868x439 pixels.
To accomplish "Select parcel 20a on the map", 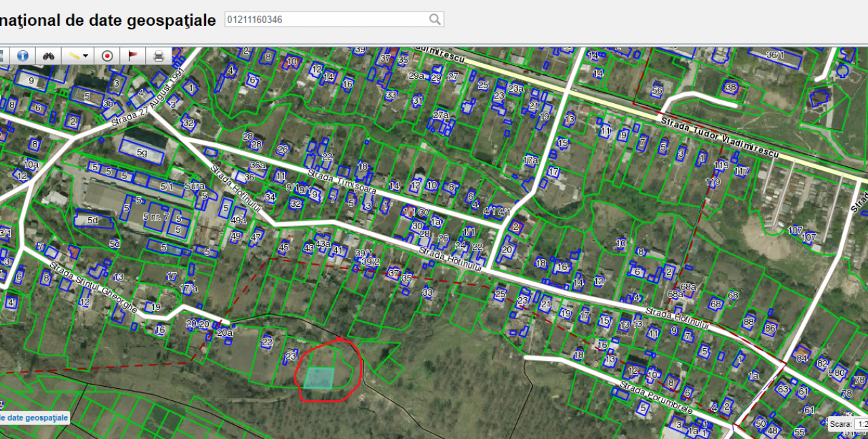I will [x=224, y=332].
